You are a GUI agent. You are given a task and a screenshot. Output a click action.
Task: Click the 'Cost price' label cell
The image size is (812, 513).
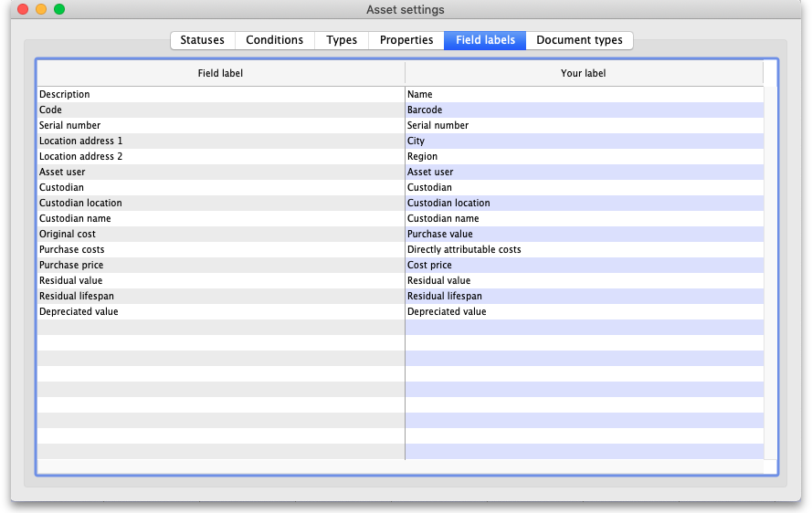point(584,265)
